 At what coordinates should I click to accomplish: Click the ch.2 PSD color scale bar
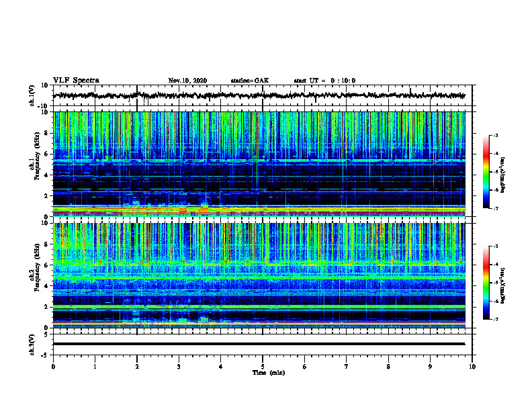[486, 283]
